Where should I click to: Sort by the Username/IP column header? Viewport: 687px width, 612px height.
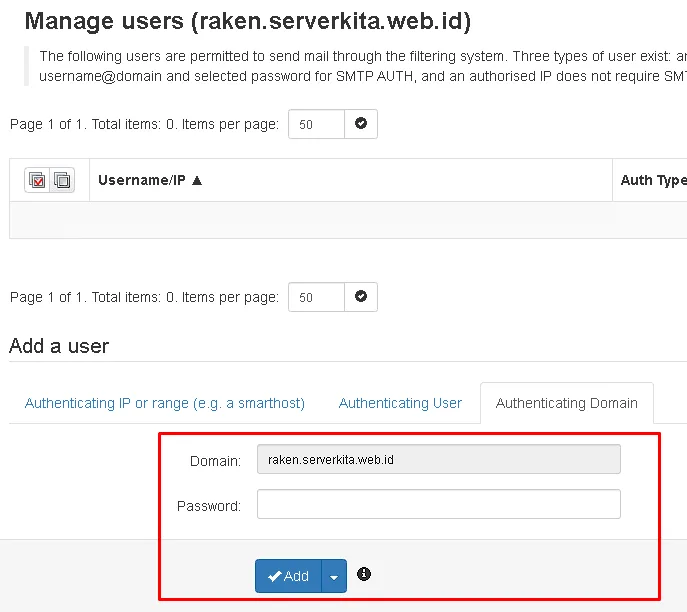pos(142,181)
